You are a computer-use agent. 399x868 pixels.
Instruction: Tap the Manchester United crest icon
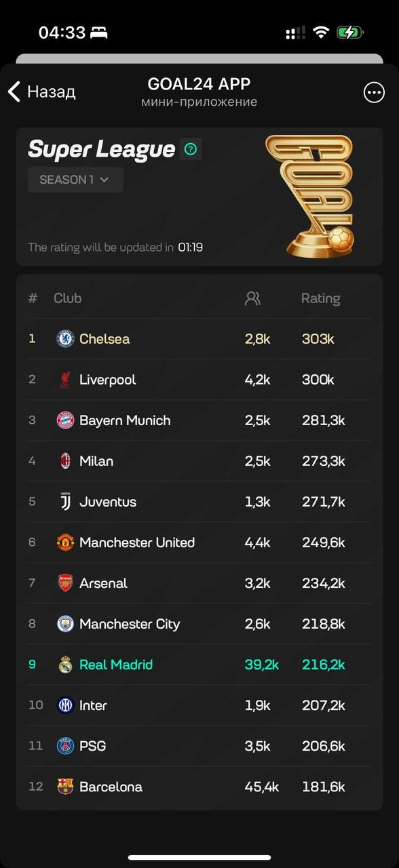(x=65, y=542)
